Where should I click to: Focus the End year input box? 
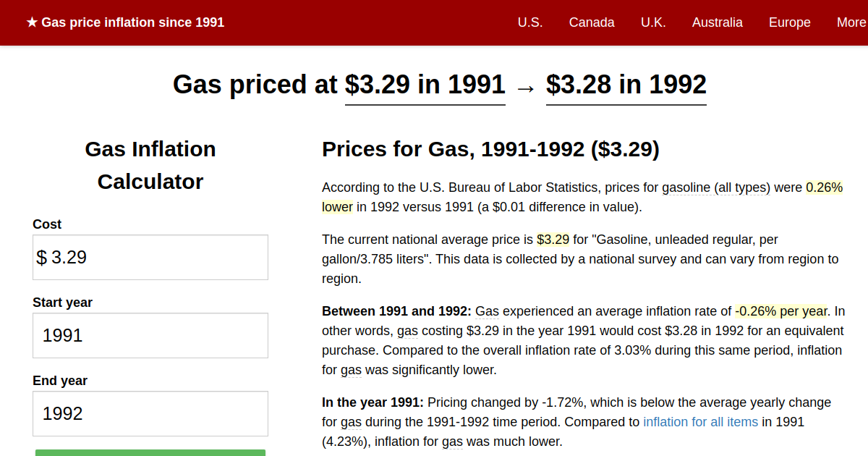150,413
